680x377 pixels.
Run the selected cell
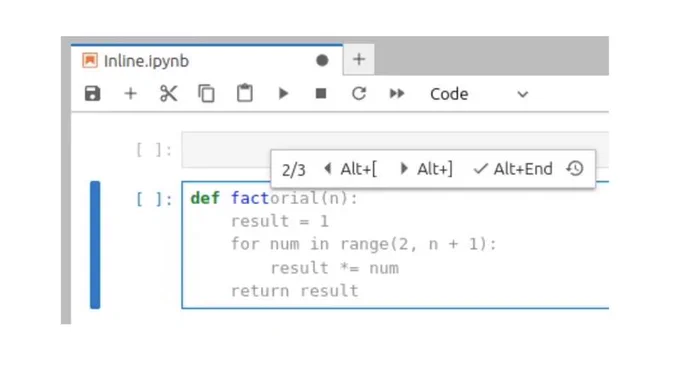283,94
